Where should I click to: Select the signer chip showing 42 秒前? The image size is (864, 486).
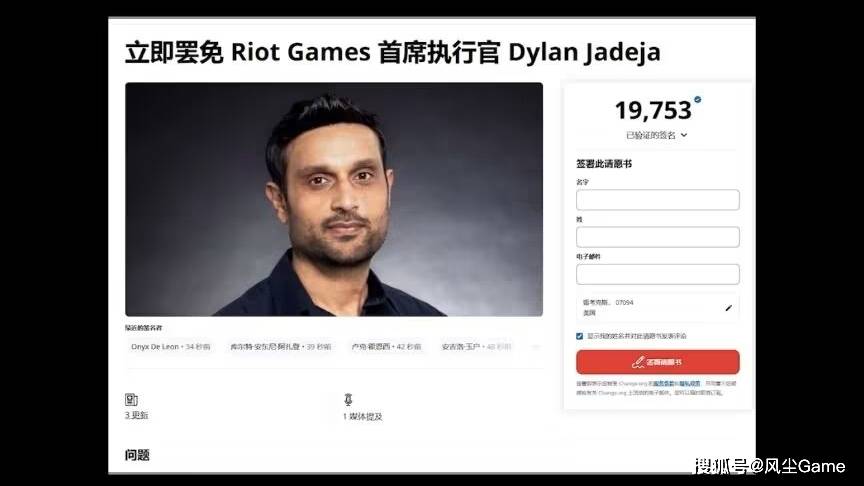coord(386,347)
